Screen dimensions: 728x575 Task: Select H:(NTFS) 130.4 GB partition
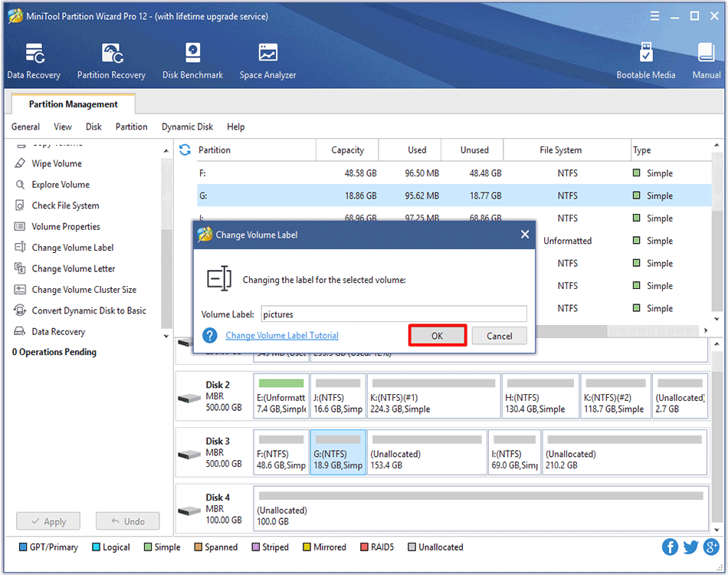click(540, 396)
